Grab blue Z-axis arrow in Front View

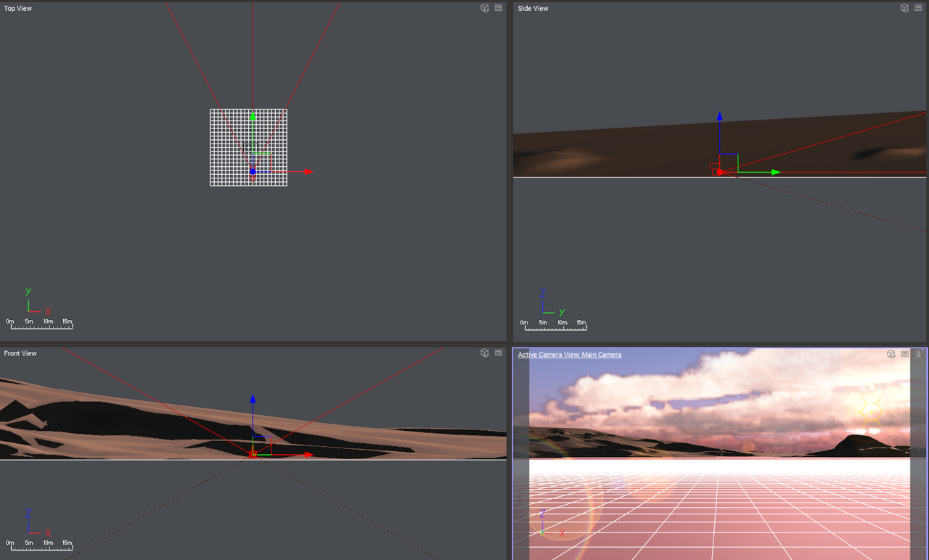click(x=253, y=399)
